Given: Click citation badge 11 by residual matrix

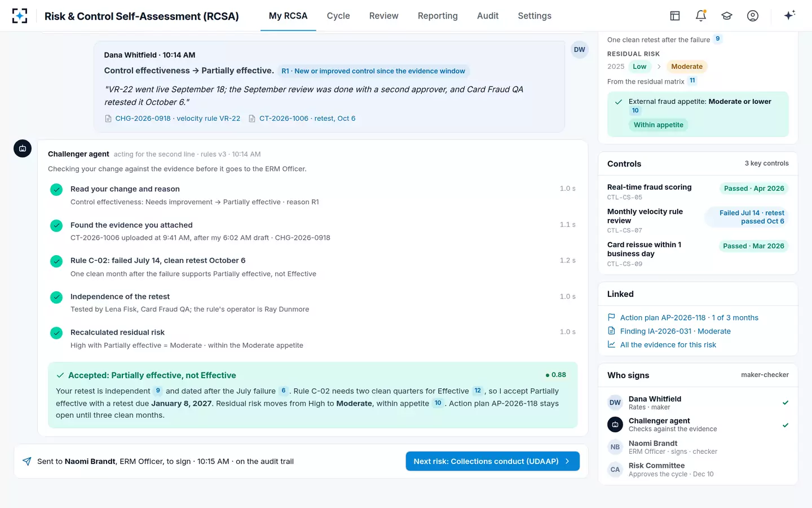Looking at the screenshot, I should (x=692, y=81).
